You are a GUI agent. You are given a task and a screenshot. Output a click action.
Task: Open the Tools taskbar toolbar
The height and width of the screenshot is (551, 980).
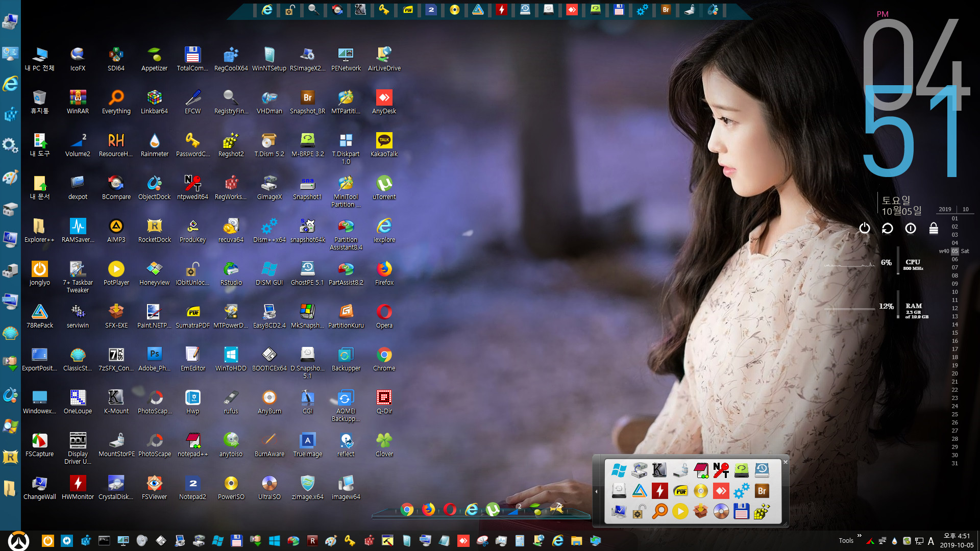coord(846,541)
